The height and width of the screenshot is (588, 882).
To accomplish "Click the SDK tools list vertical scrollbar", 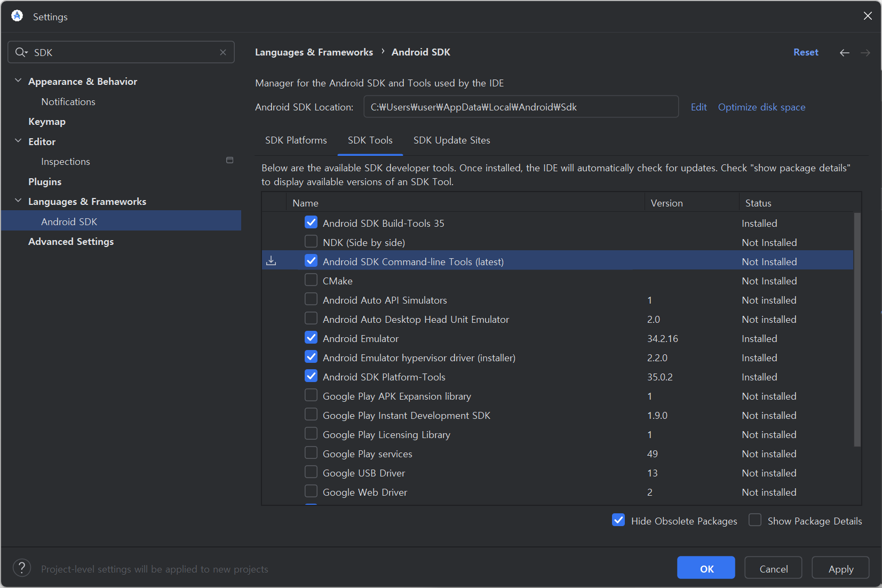I will 857,329.
